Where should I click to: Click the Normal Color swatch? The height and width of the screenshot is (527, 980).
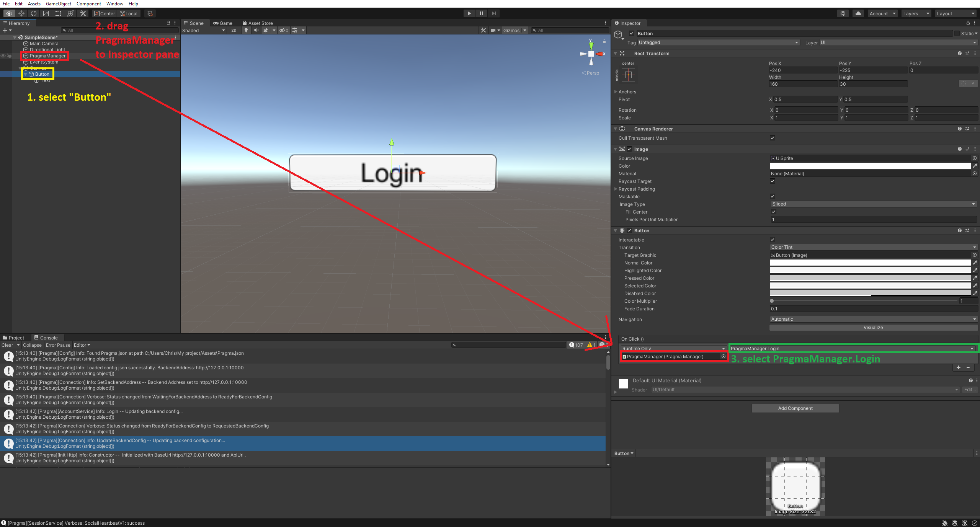click(x=870, y=263)
